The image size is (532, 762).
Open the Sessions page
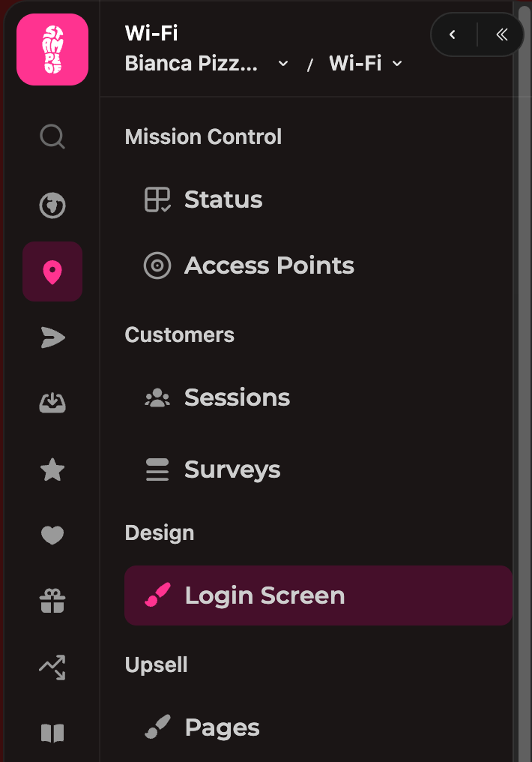(x=237, y=397)
